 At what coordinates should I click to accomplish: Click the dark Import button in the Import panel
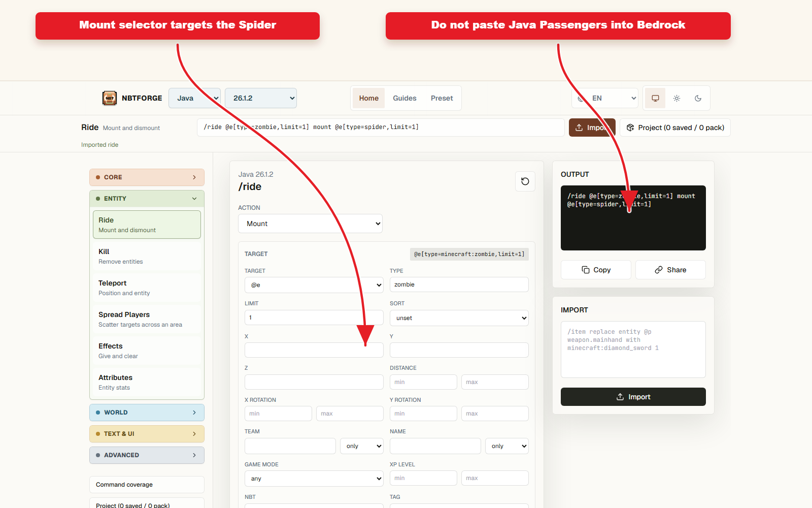click(633, 397)
